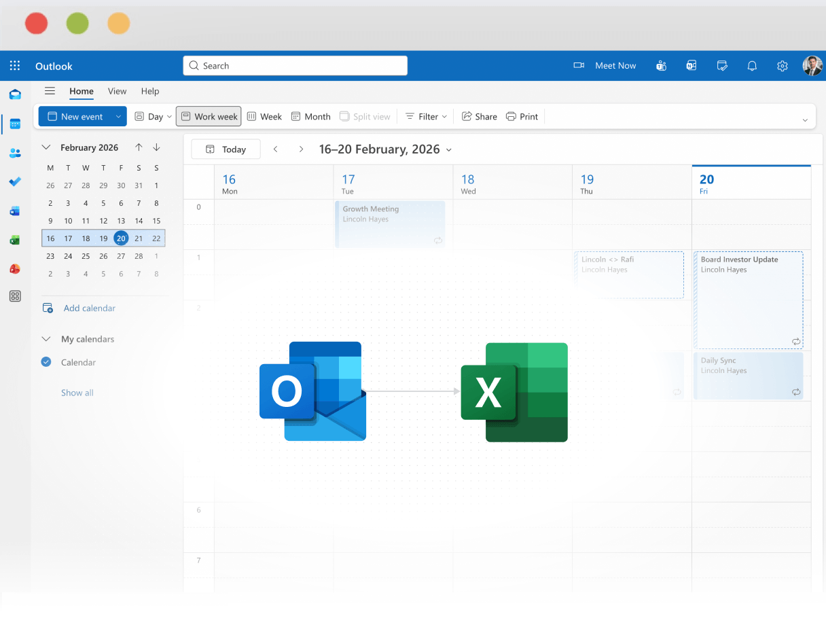Open OneNote from the top bar
This screenshot has width=826, height=644.
pyautogui.click(x=692, y=65)
